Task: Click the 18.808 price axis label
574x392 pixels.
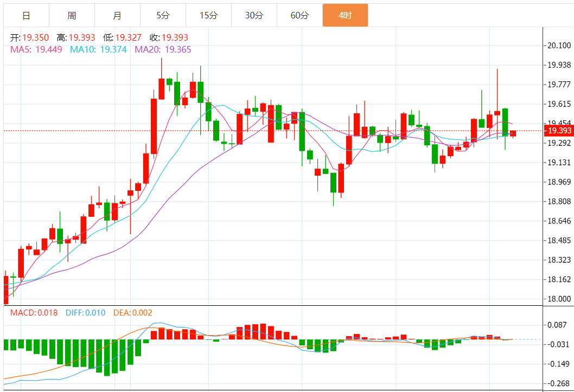Action: (559, 202)
